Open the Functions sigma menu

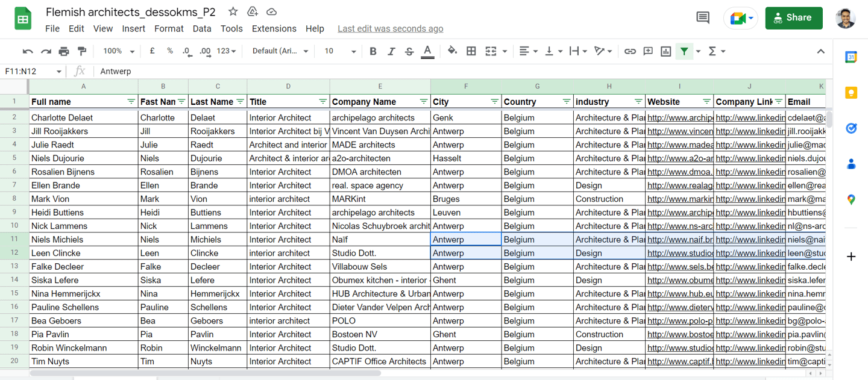pos(716,51)
